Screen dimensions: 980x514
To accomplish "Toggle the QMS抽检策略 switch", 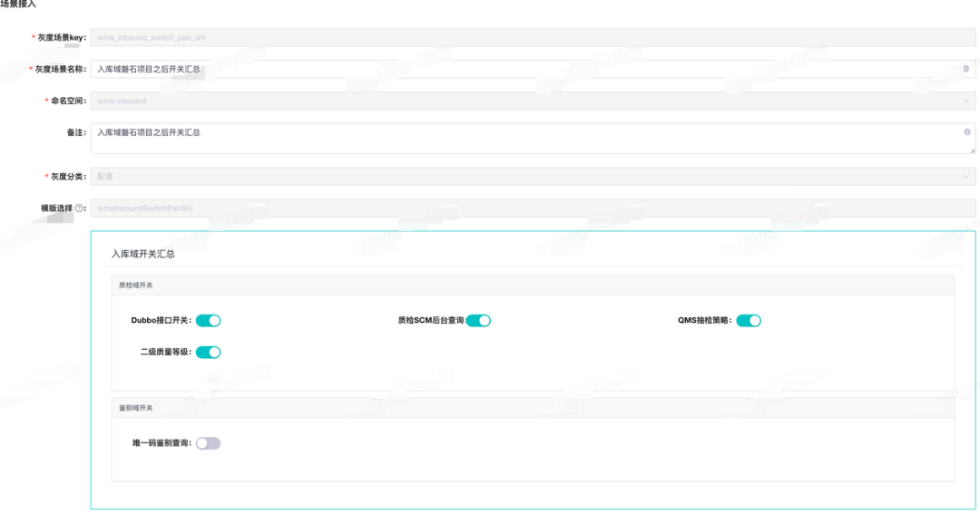I will [749, 320].
